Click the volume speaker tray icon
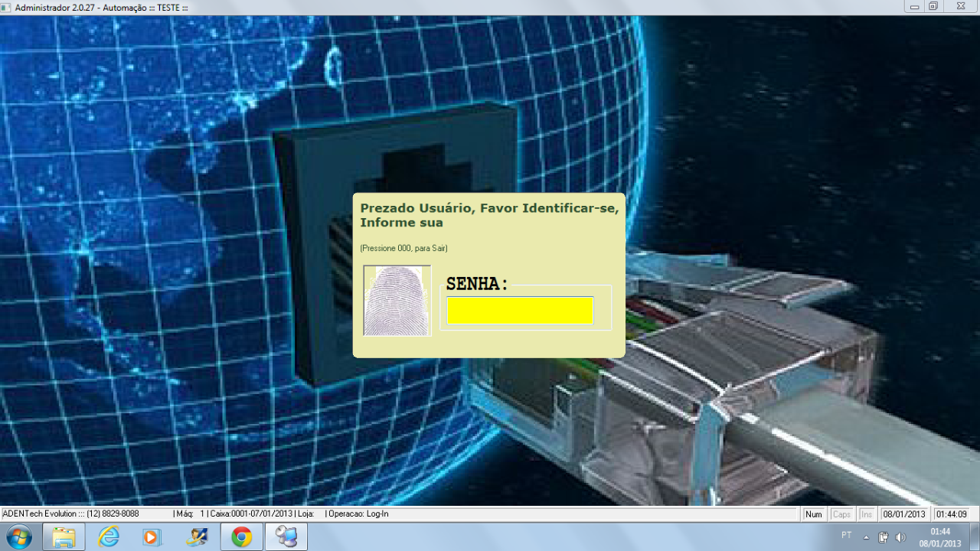The width and height of the screenshot is (980, 551). 900,537
